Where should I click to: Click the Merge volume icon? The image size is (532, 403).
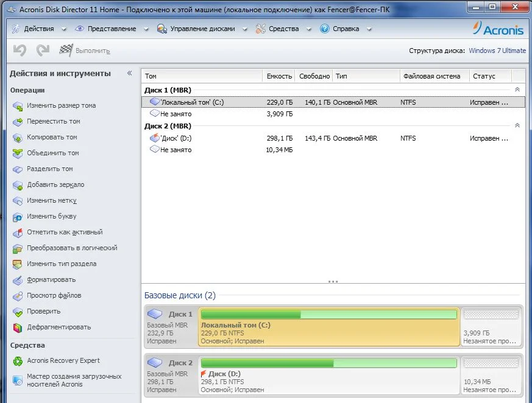coord(18,153)
